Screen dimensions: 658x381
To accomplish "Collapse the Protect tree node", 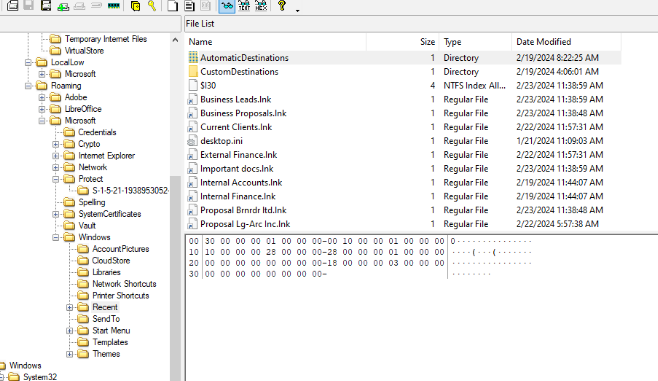I will (55, 179).
